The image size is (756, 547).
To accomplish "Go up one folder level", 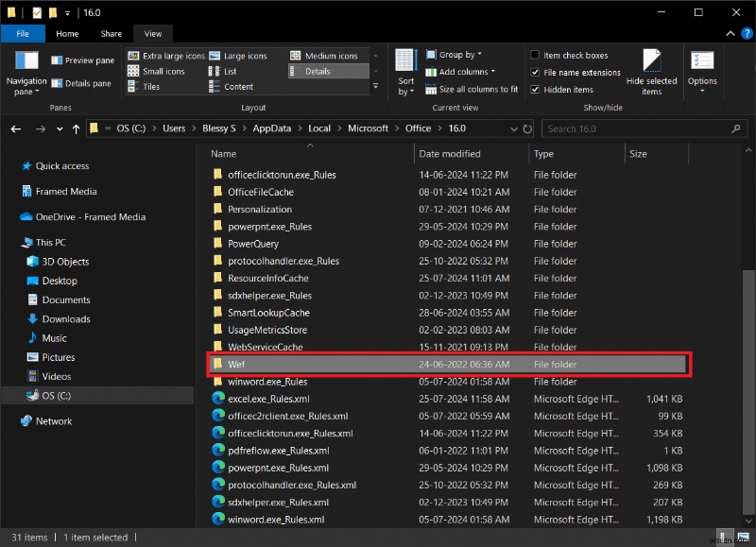I will pos(76,128).
